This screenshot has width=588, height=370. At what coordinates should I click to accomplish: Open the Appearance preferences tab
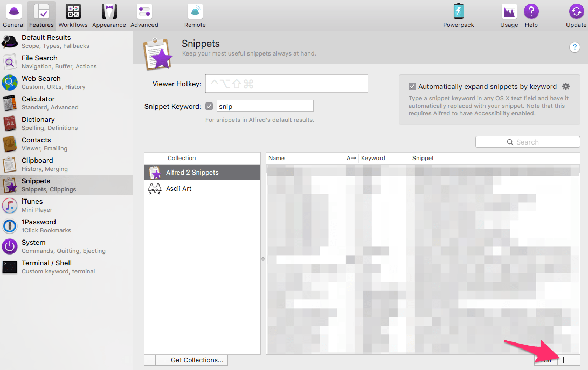coord(109,15)
